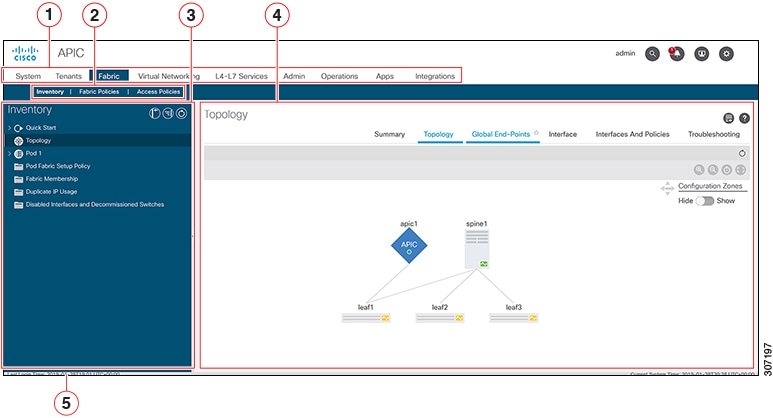Open the help question mark icon
This screenshot has width=773, height=418.
click(x=744, y=118)
